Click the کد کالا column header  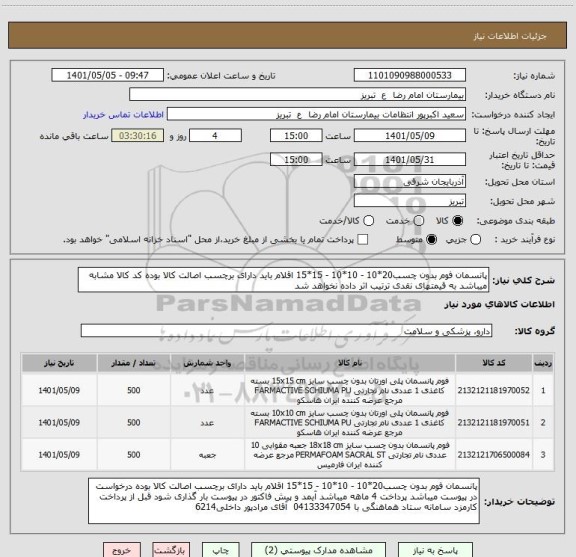click(x=494, y=363)
